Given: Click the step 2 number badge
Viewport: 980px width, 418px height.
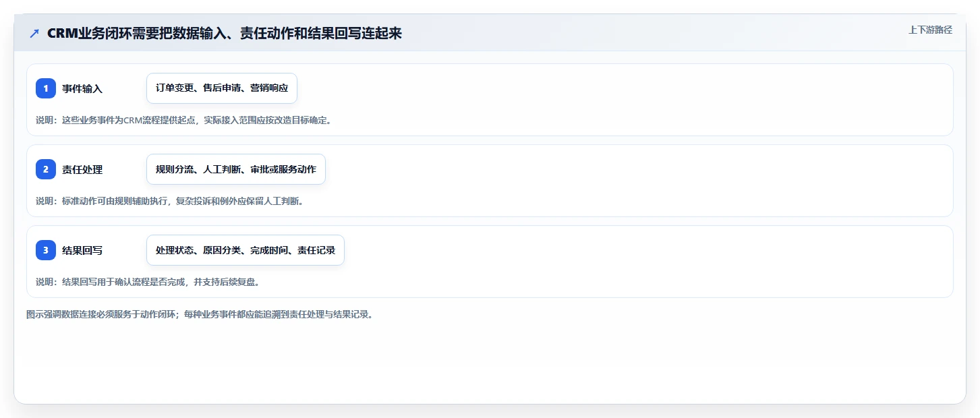Looking at the screenshot, I should click(46, 169).
